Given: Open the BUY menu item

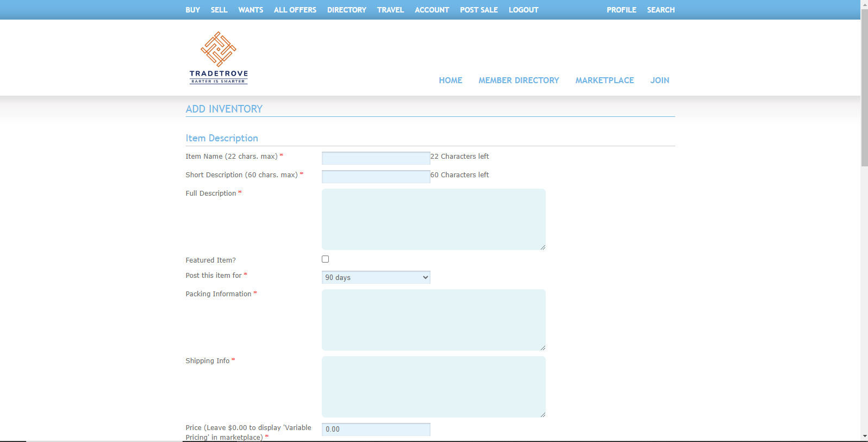Looking at the screenshot, I should [x=192, y=10].
